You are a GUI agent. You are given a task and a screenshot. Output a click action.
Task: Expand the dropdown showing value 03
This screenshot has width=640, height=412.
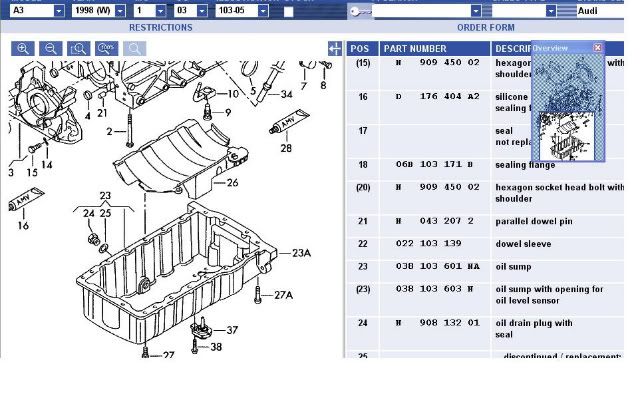[202, 11]
